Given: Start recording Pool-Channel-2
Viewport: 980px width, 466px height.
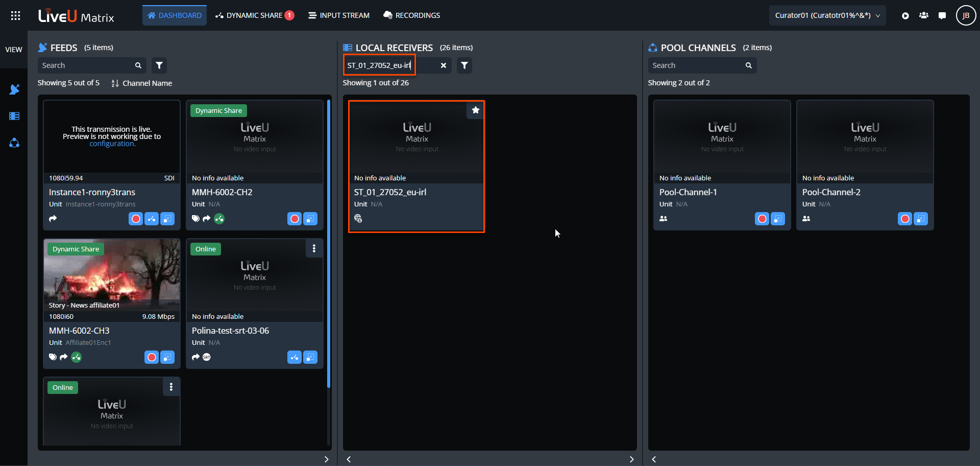Looking at the screenshot, I should tap(905, 219).
